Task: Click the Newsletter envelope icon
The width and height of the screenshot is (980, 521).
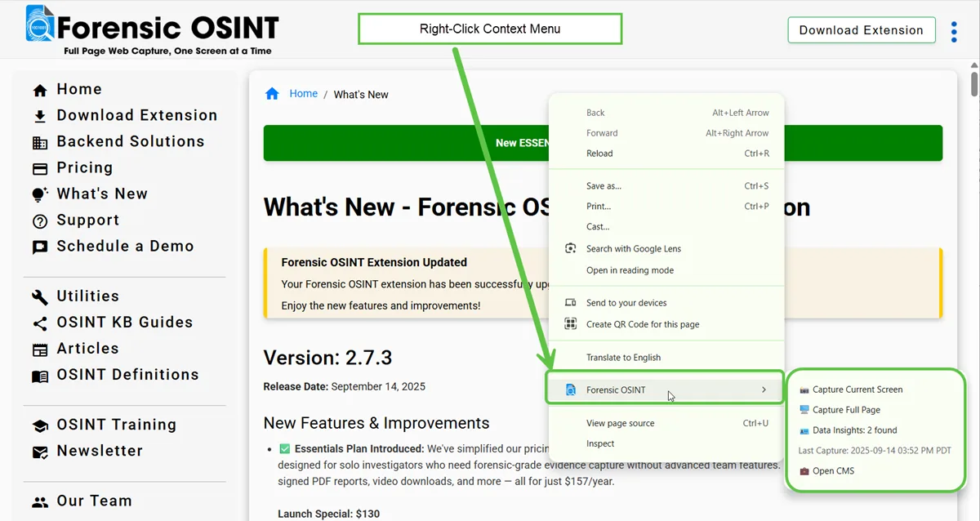Action: pos(39,452)
